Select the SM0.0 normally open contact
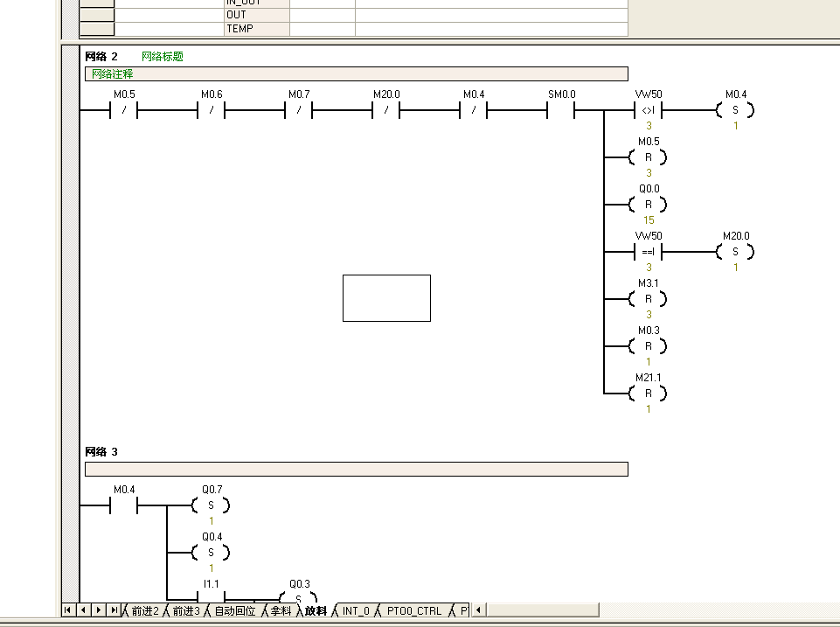840x627 pixels. 560,110
